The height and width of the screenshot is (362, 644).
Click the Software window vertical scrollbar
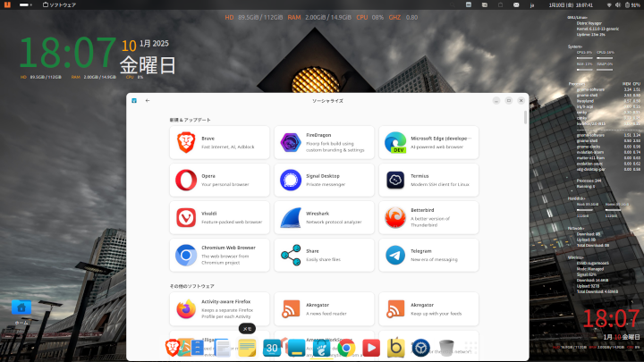(x=525, y=117)
